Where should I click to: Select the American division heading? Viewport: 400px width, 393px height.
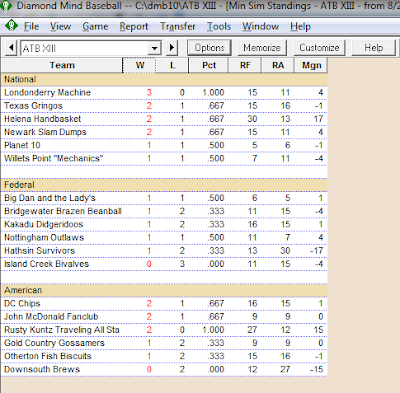tap(164, 290)
